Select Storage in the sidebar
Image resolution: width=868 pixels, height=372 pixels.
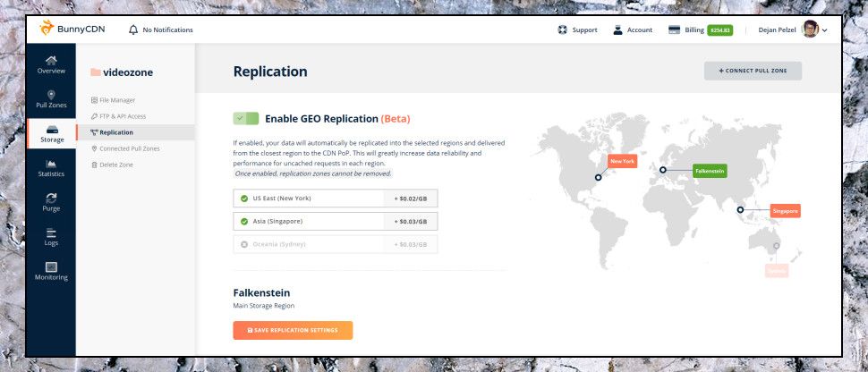(x=52, y=133)
